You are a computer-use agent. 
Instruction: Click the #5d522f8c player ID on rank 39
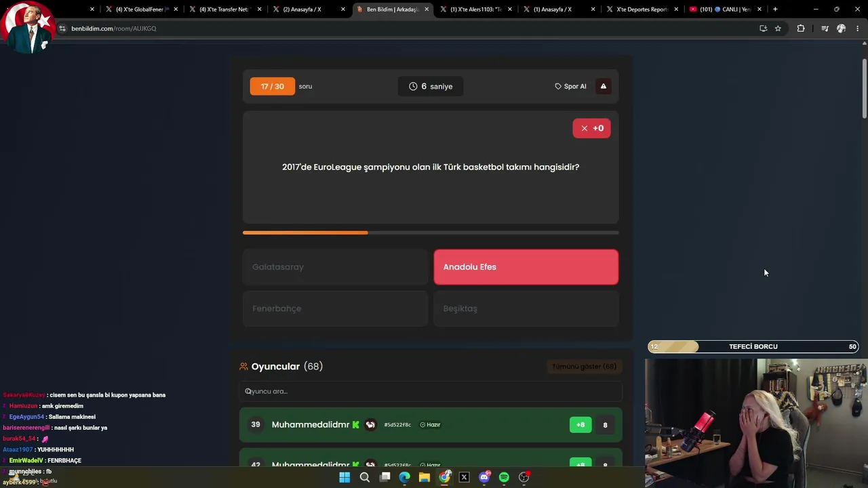click(x=397, y=425)
